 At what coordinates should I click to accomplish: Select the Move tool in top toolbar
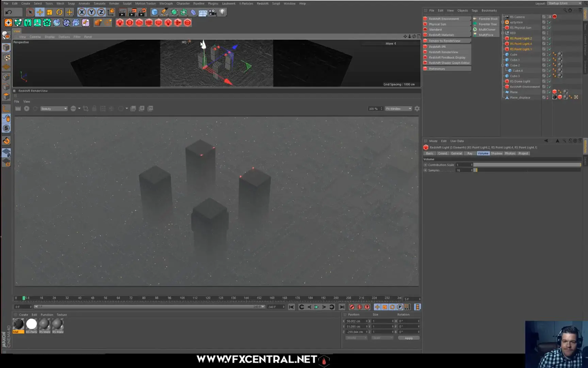coord(40,12)
